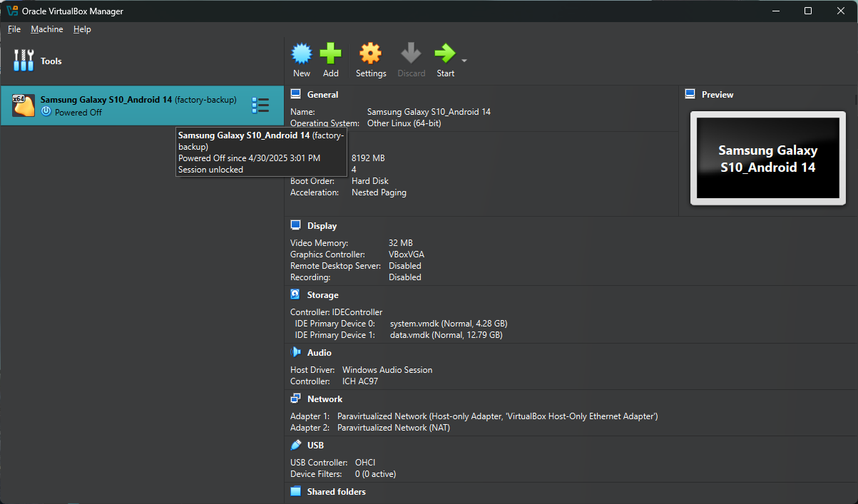Open the Network section header link
858x504 pixels.
point(325,399)
